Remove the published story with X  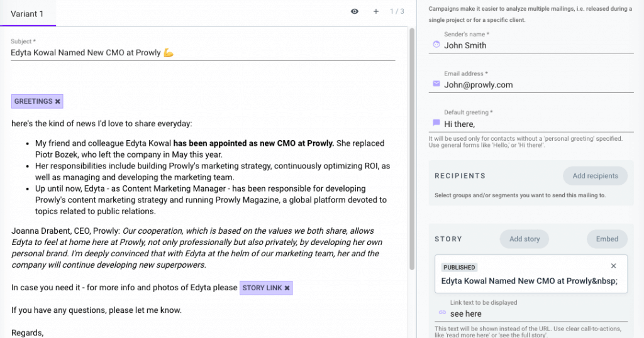pos(614,266)
